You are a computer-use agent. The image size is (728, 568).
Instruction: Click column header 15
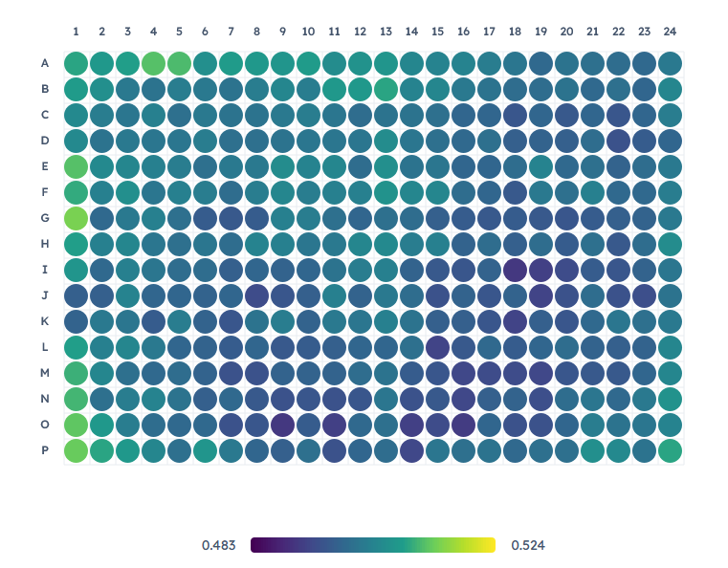437,32
